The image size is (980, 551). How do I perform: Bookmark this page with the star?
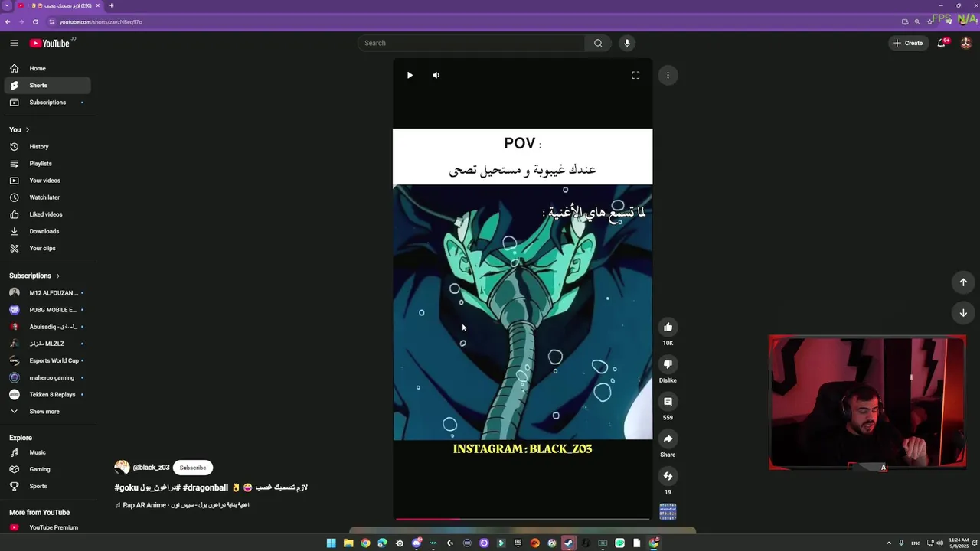click(929, 21)
